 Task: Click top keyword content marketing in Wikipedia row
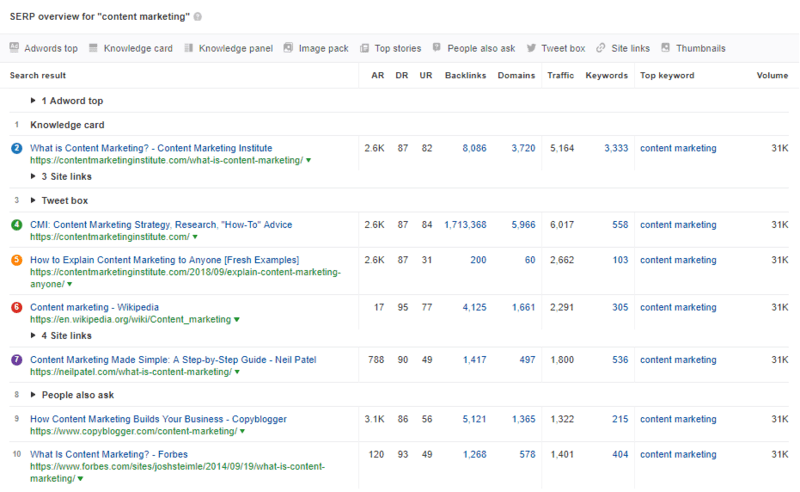coord(678,307)
